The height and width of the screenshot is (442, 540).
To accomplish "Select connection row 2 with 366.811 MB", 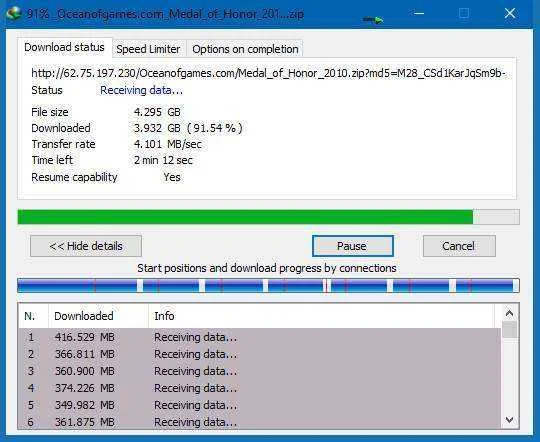I will click(x=260, y=354).
